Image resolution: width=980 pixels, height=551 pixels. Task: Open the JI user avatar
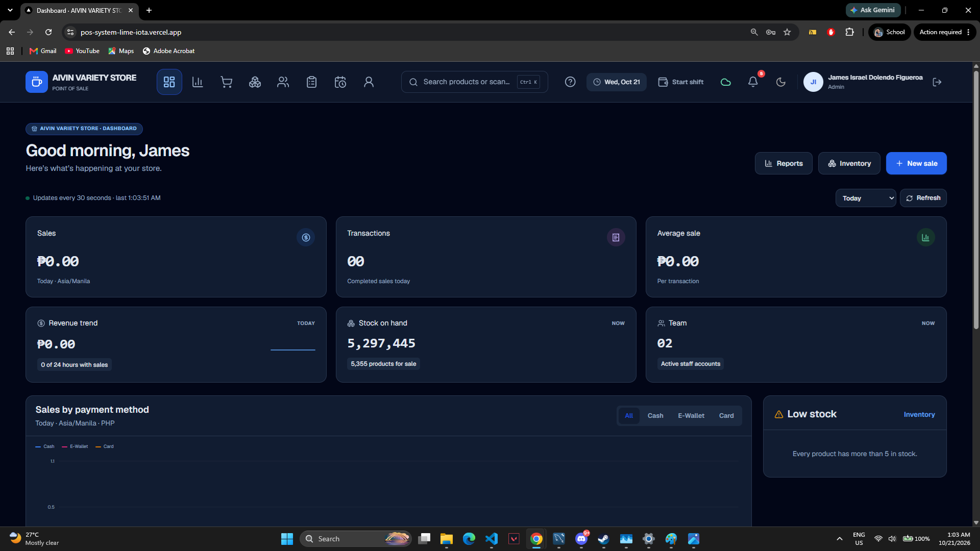pos(813,82)
